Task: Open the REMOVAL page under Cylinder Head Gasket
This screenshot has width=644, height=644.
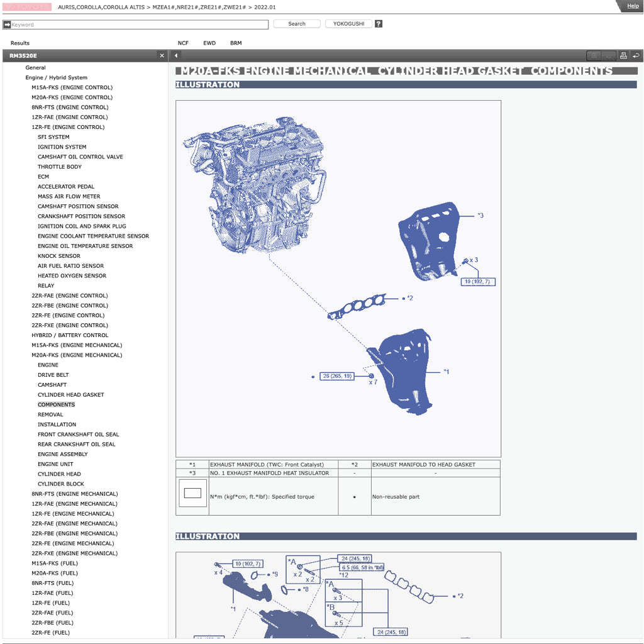Action: (50, 414)
